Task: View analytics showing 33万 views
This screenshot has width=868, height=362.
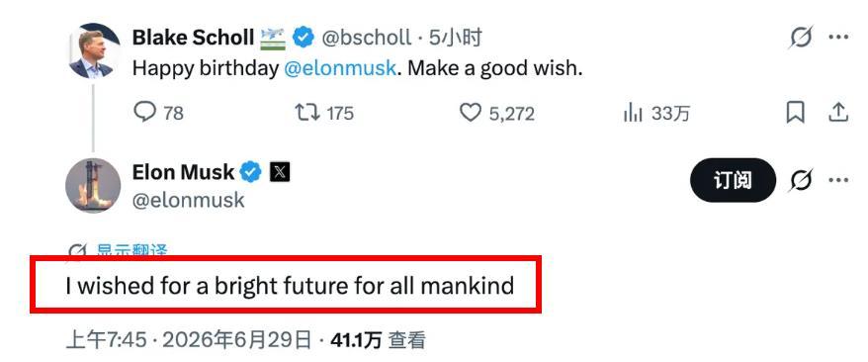Action: (x=656, y=113)
